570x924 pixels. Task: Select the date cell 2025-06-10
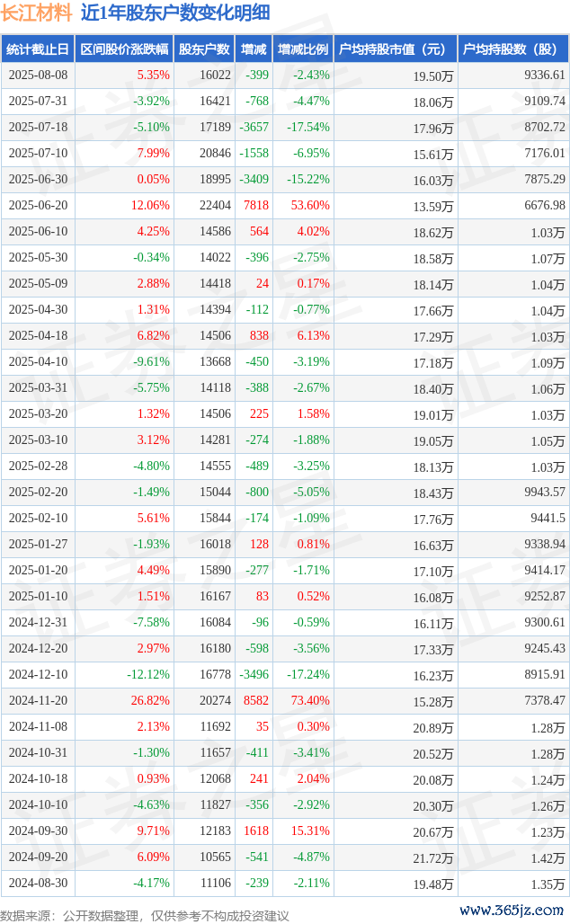pyautogui.click(x=39, y=232)
